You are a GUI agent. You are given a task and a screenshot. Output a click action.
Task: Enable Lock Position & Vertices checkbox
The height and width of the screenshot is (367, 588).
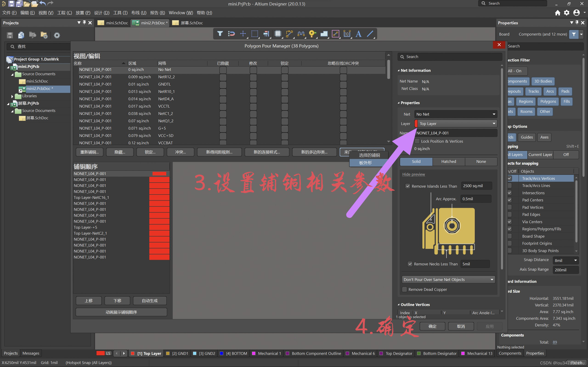coord(417,141)
